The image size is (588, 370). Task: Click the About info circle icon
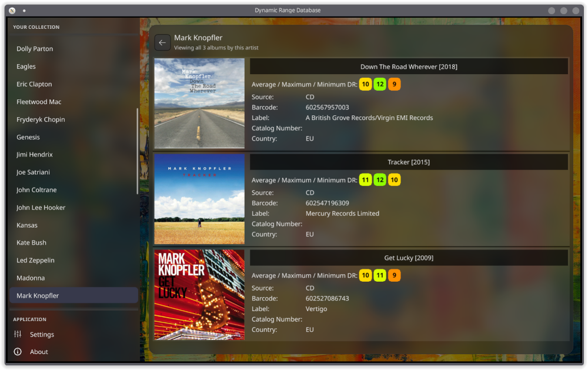coord(18,352)
